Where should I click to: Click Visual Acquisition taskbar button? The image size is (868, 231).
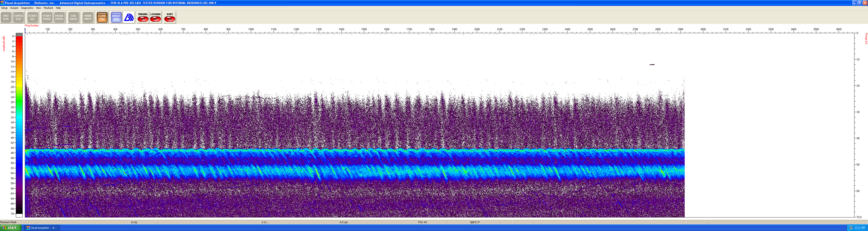[x=42, y=228]
